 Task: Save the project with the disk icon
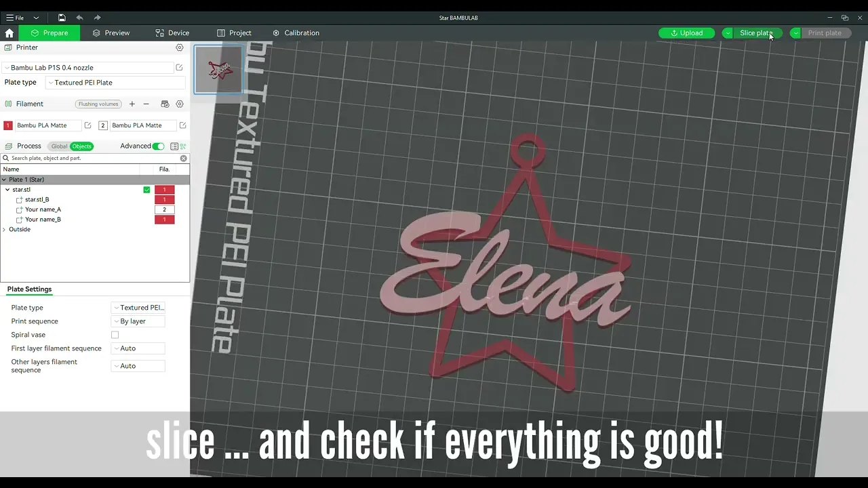pyautogui.click(x=62, y=18)
